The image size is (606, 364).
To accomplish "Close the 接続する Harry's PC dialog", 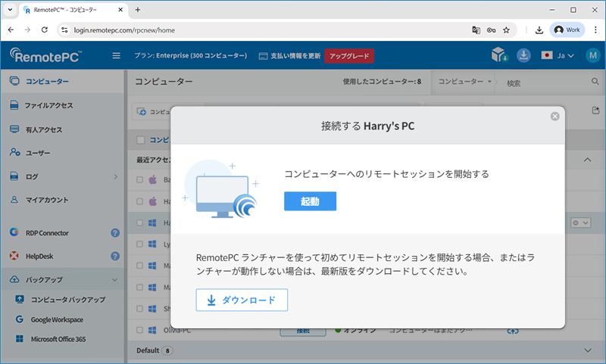I will point(554,117).
